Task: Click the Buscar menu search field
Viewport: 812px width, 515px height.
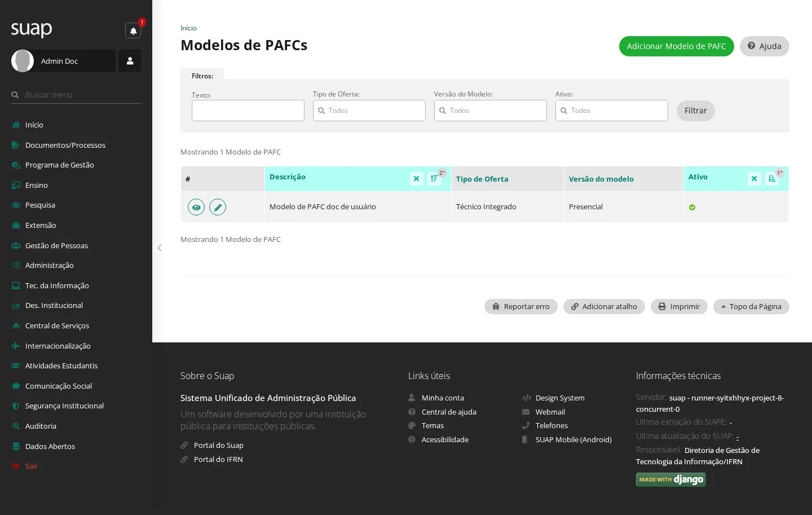Action: pyautogui.click(x=76, y=95)
